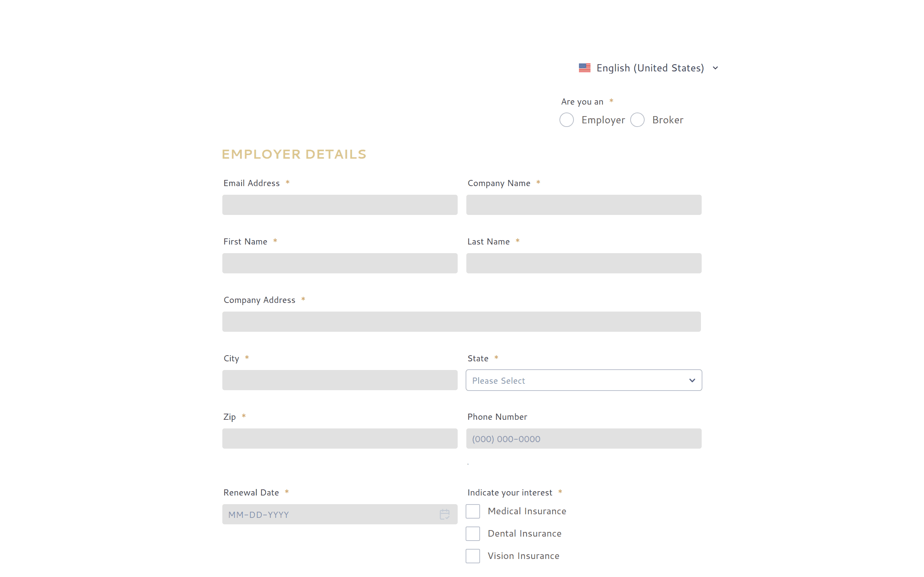Click the United States flag icon
This screenshot has height=577, width=924.
click(584, 68)
